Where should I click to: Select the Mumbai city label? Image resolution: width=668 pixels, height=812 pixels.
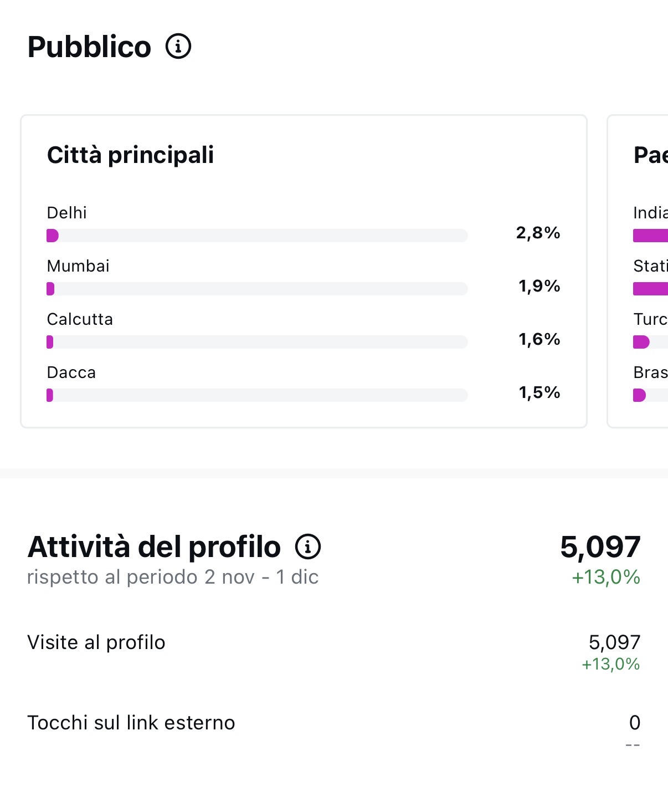78,266
